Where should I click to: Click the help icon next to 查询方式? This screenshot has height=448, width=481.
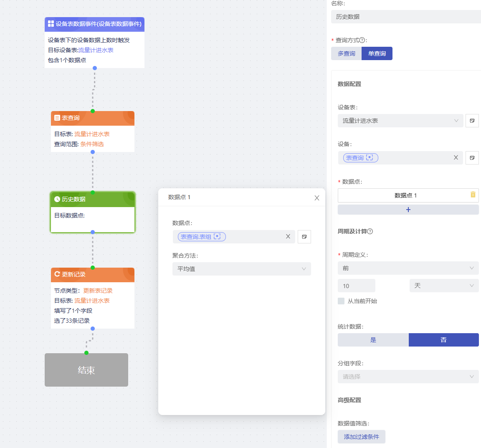362,40
